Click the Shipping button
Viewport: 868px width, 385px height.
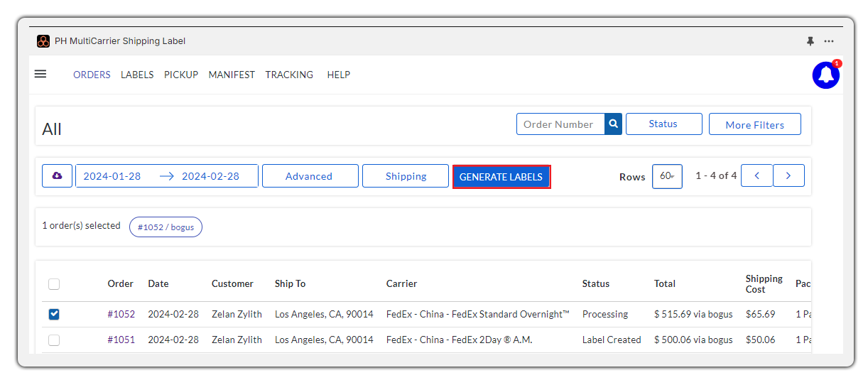[406, 176]
